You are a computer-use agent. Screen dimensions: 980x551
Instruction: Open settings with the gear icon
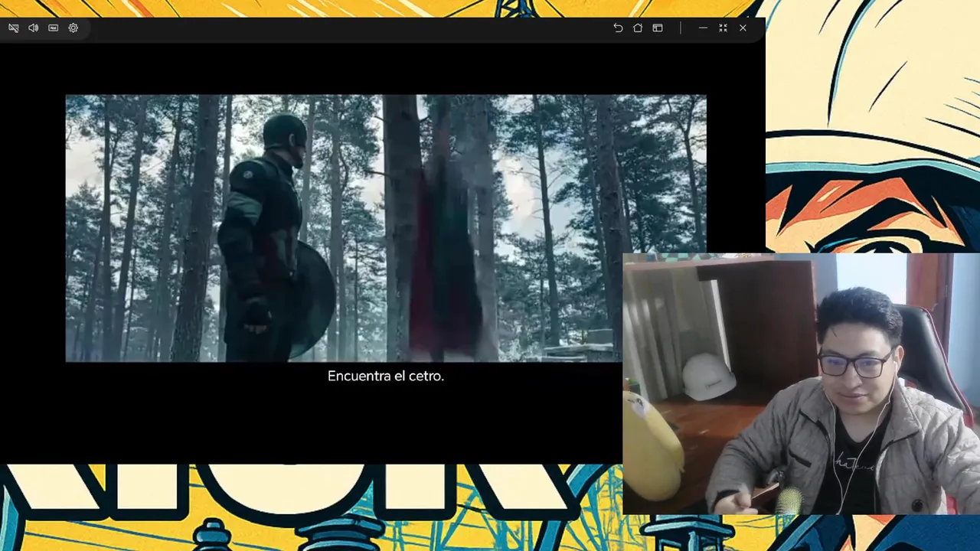[73, 28]
